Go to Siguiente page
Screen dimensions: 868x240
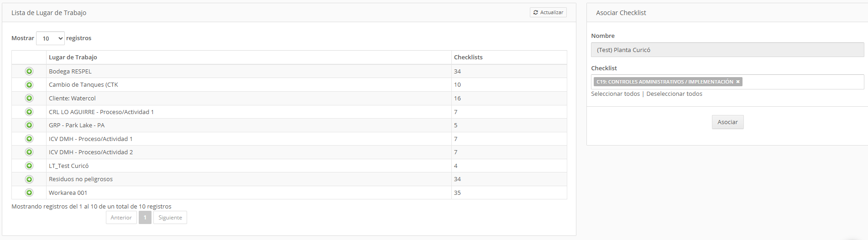[170, 218]
